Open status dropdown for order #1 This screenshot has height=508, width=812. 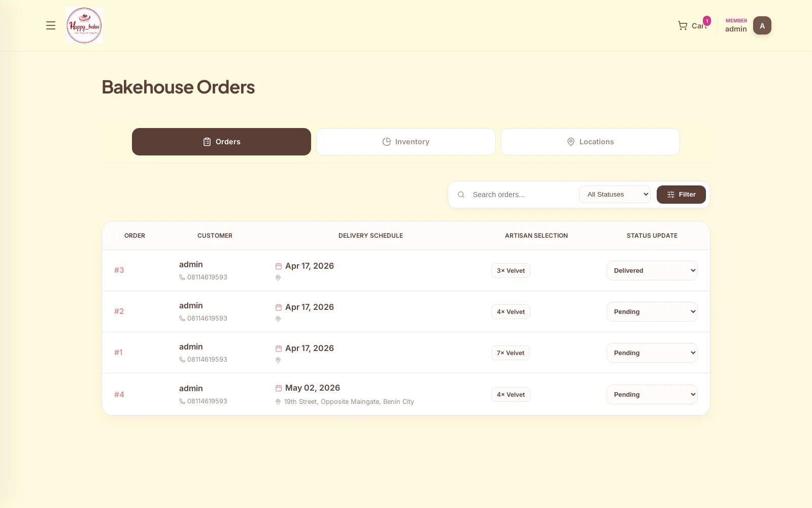click(x=652, y=353)
